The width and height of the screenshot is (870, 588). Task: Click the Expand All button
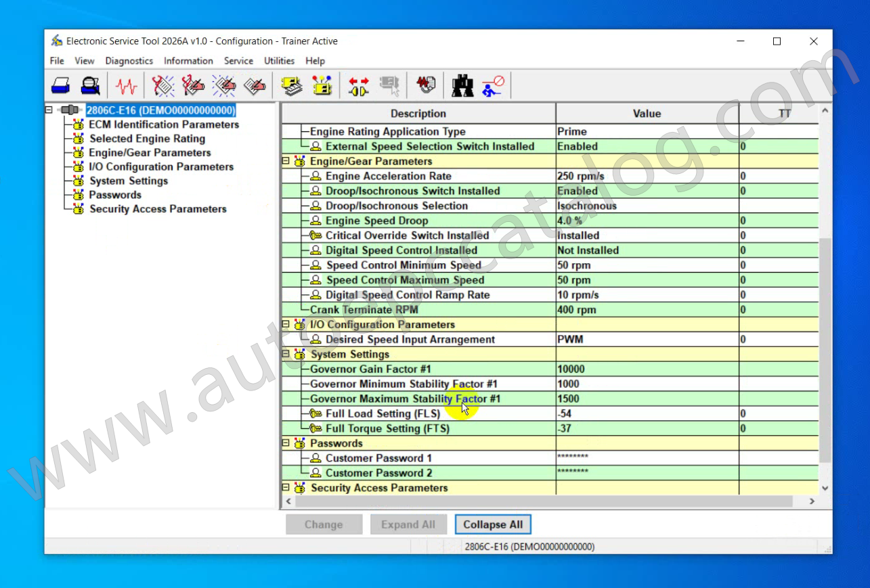(x=408, y=524)
